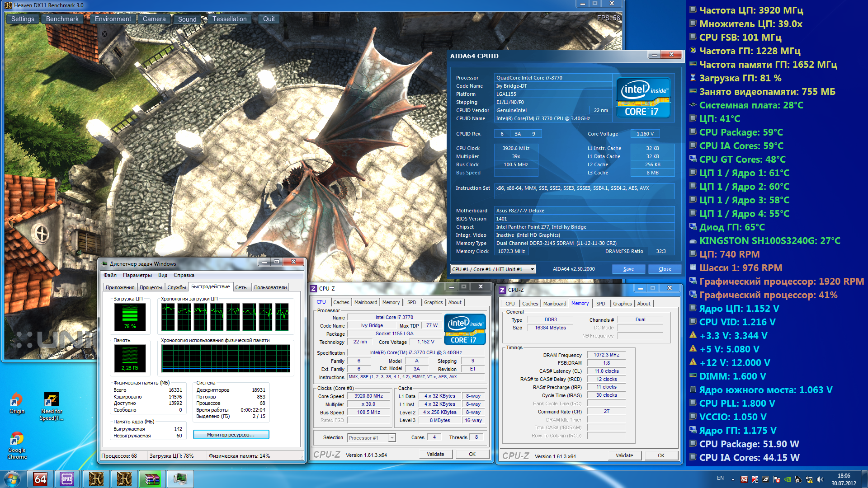The height and width of the screenshot is (488, 868).
Task: Switch to the Процессы tab in Task Manager
Action: point(151,287)
